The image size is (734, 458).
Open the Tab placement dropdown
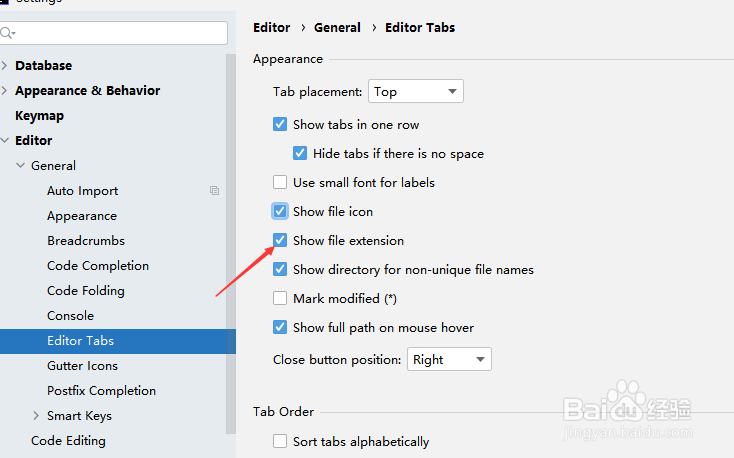pyautogui.click(x=415, y=92)
